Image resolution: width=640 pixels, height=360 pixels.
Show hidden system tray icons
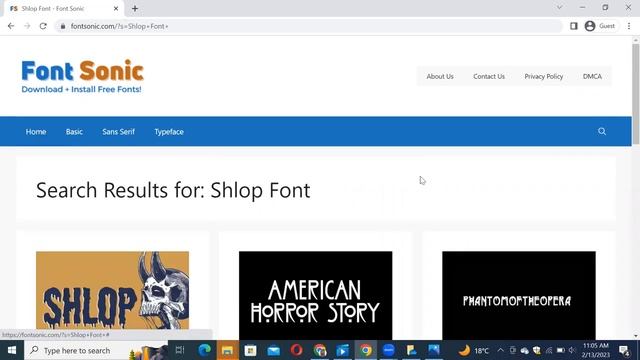click(500, 350)
